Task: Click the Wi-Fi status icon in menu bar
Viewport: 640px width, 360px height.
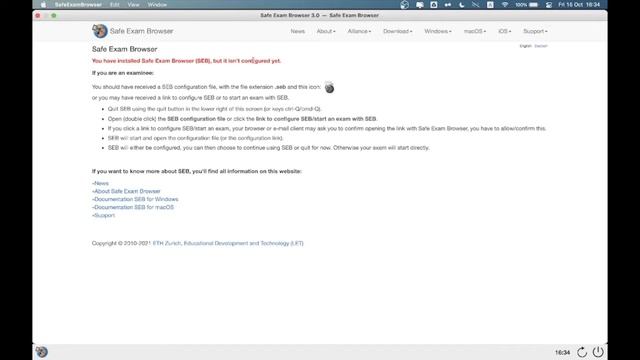Action: (x=505, y=5)
